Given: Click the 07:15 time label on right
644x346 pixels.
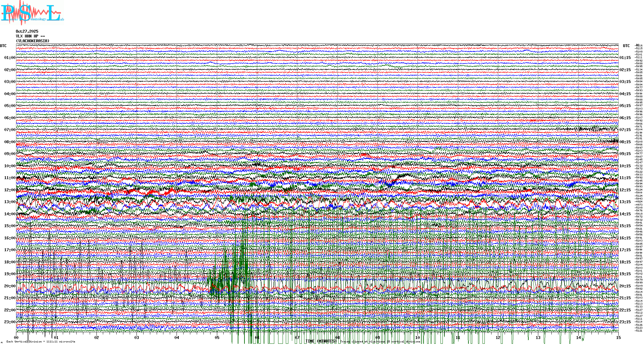Looking at the screenshot, I should 625,130.
